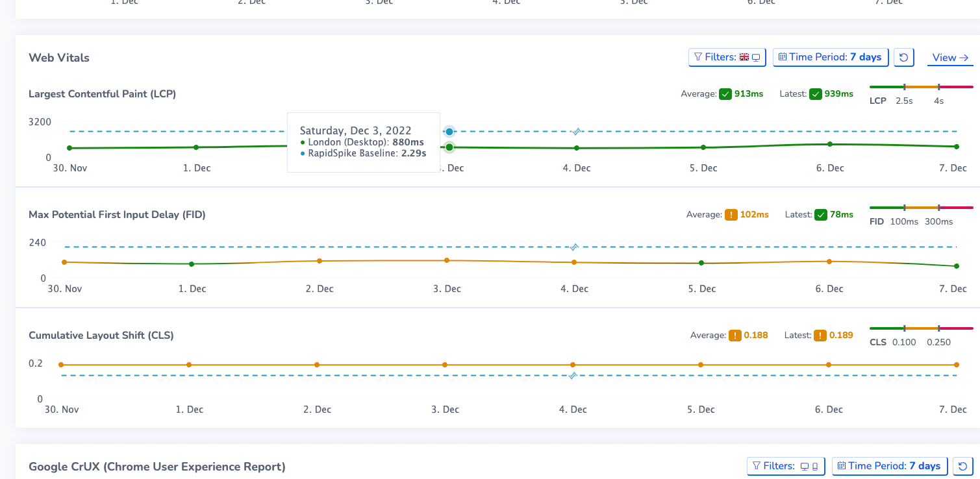Image resolution: width=980 pixels, height=479 pixels.
Task: Click tooltip date Saturday, Dec 3, 2022
Action: pos(356,130)
